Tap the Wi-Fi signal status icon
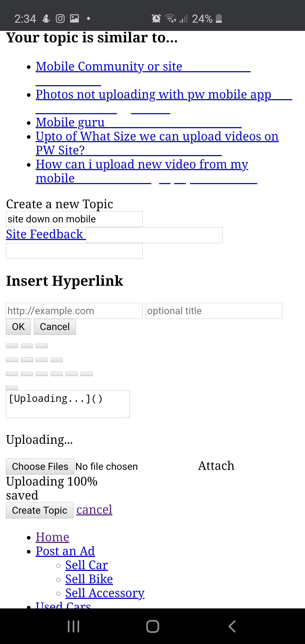 [171, 18]
